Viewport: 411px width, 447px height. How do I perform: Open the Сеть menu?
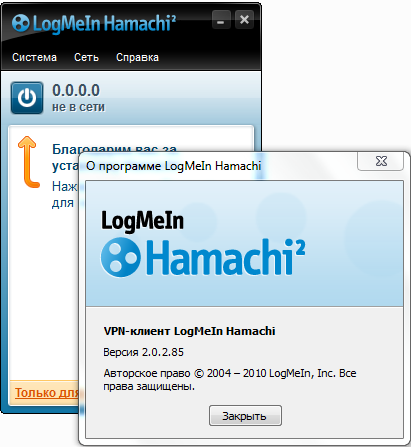click(x=86, y=57)
